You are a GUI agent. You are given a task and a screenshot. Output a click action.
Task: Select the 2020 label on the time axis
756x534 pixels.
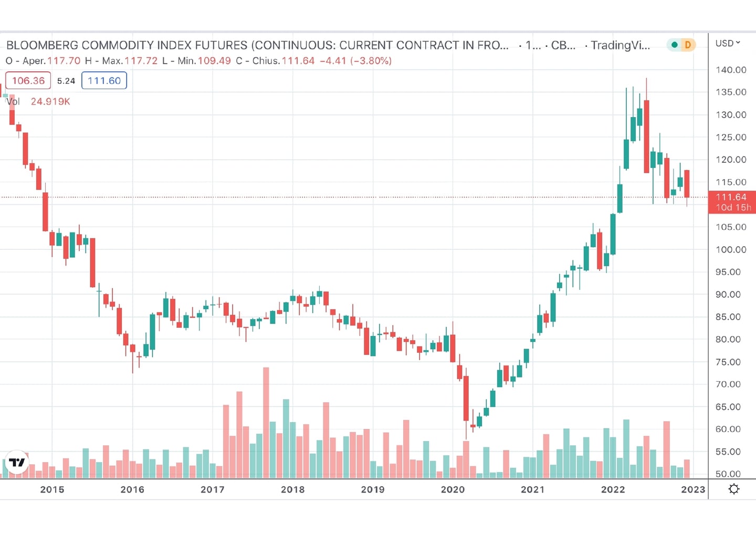(x=453, y=489)
